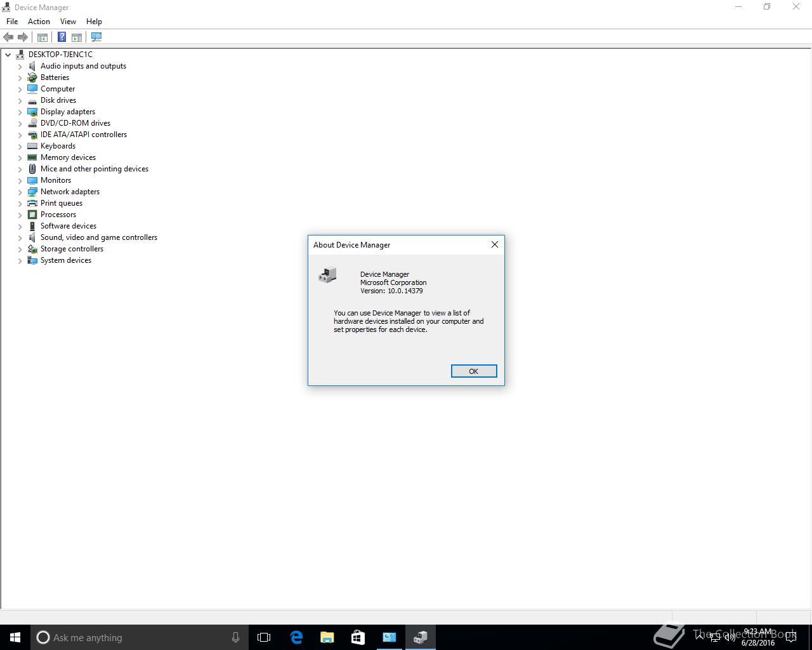812x650 pixels.
Task: Click the Back arrow toolbar icon
Action: 8,37
